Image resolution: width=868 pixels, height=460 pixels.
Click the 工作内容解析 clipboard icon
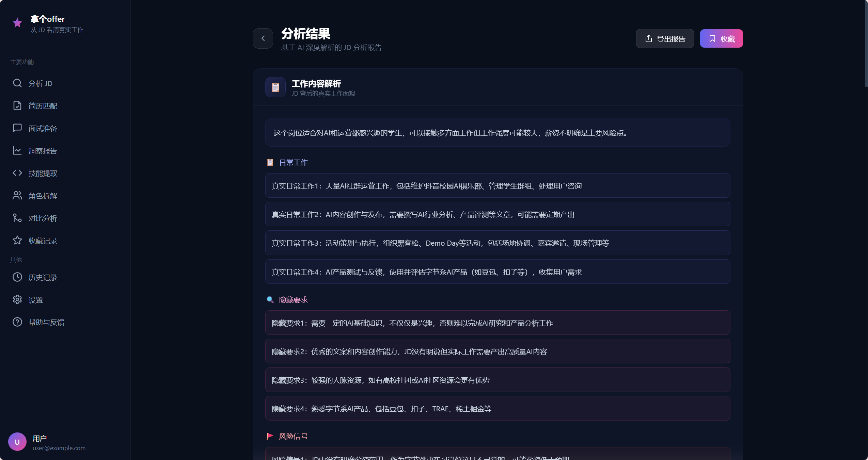point(275,87)
